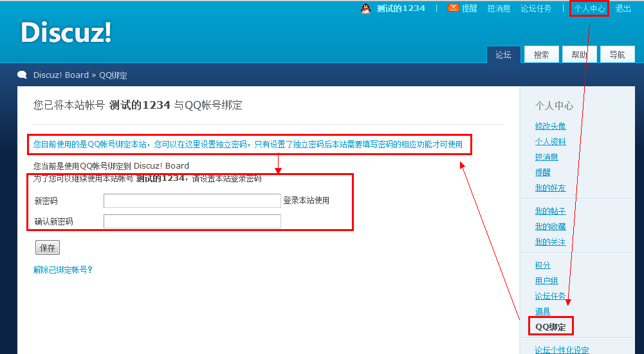Select the 论坛 navigation tab
Viewport: 644px width, 354px height.
coord(503,55)
